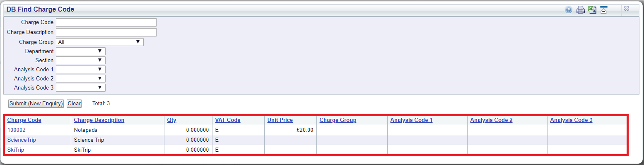
Task: Sort by Analysis Code 2 column header
Action: [x=492, y=120]
